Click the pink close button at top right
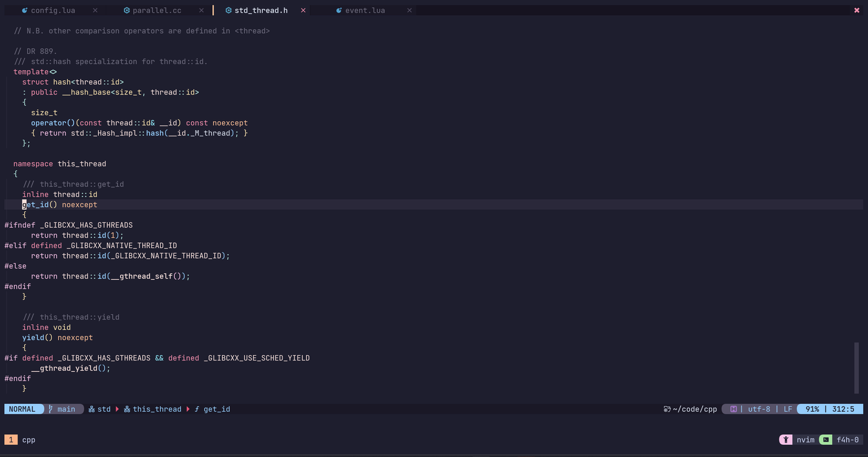 [857, 11]
